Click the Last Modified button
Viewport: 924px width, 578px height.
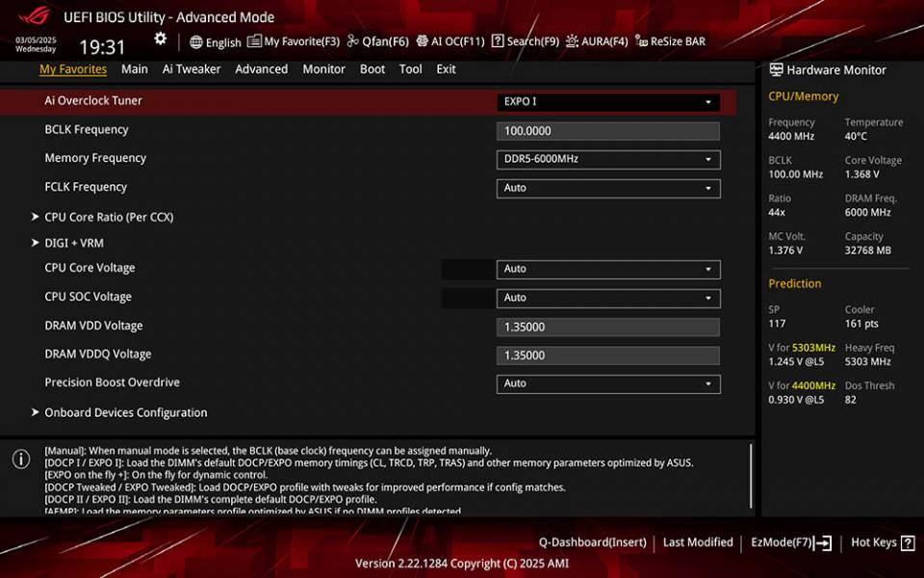pyautogui.click(x=698, y=542)
